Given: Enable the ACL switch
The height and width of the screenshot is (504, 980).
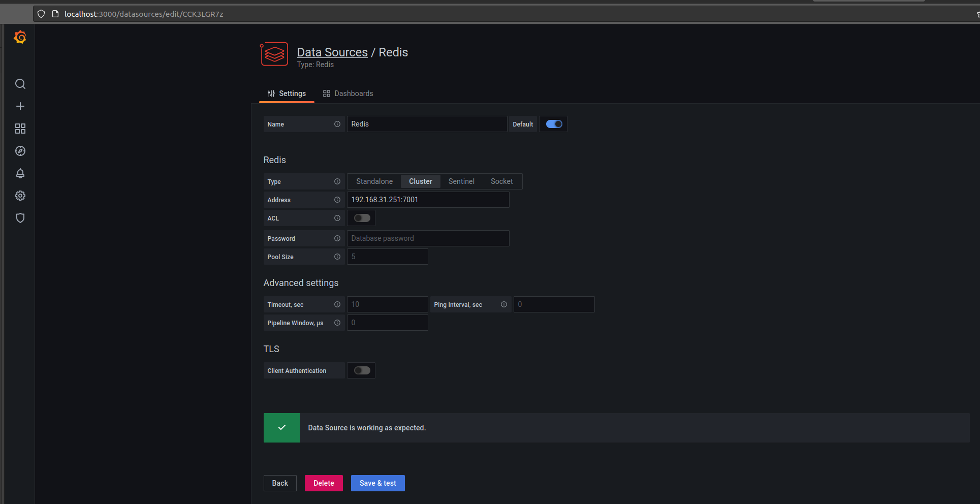Looking at the screenshot, I should click(362, 218).
